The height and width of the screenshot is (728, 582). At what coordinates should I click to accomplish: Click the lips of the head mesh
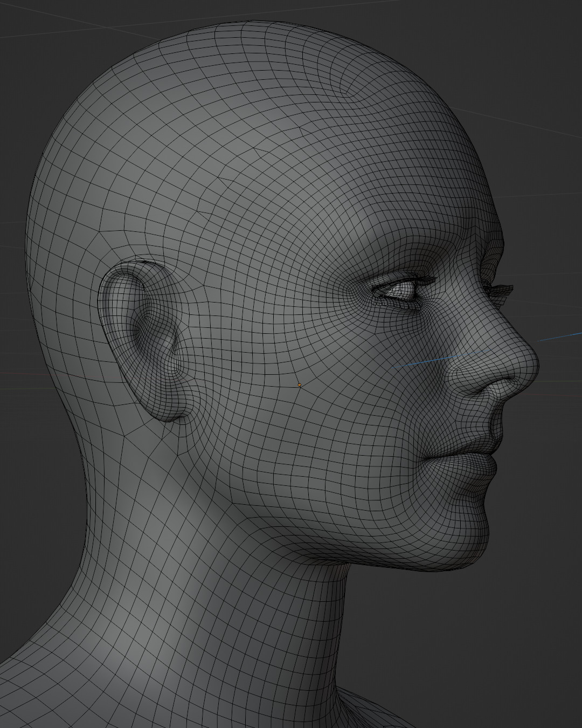tap(465, 456)
